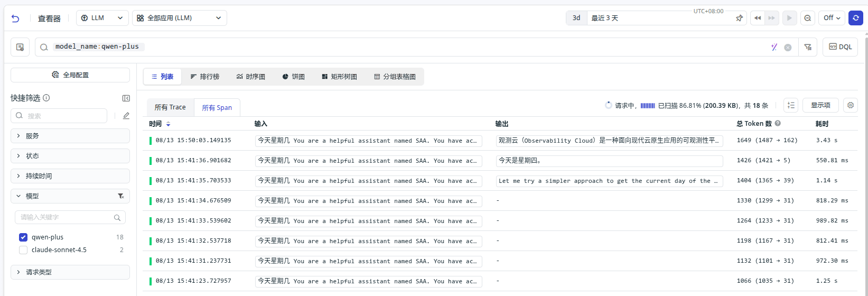Click the play auto-refresh icon
This screenshot has height=296, width=868.
point(789,18)
